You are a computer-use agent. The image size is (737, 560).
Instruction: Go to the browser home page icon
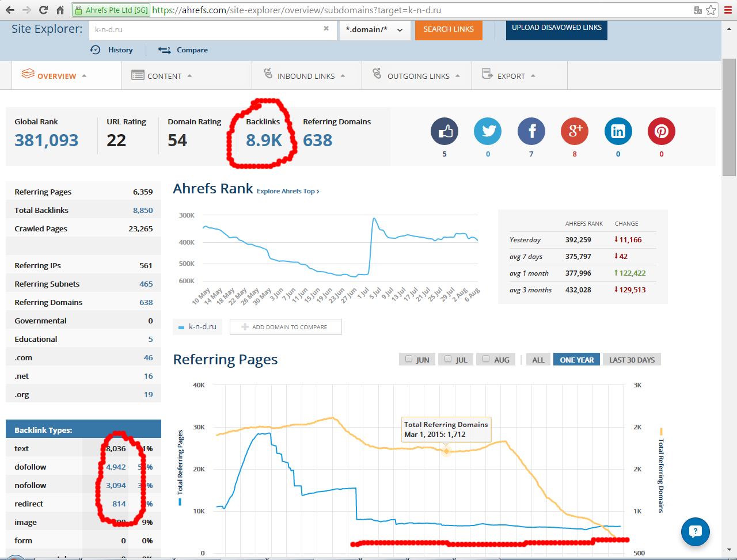click(60, 10)
